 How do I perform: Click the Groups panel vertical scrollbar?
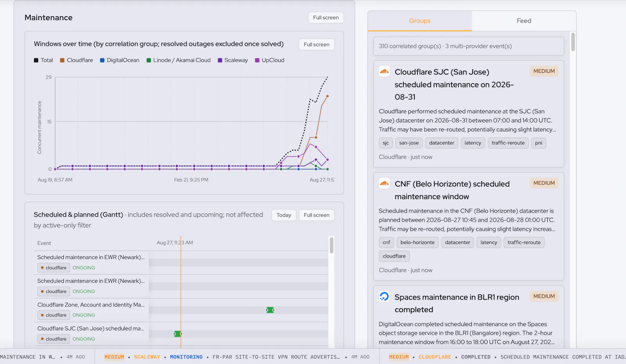click(x=573, y=42)
